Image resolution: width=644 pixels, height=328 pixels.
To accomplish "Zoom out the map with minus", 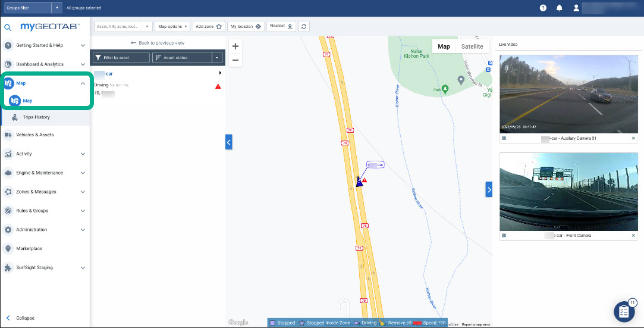I will pyautogui.click(x=235, y=60).
